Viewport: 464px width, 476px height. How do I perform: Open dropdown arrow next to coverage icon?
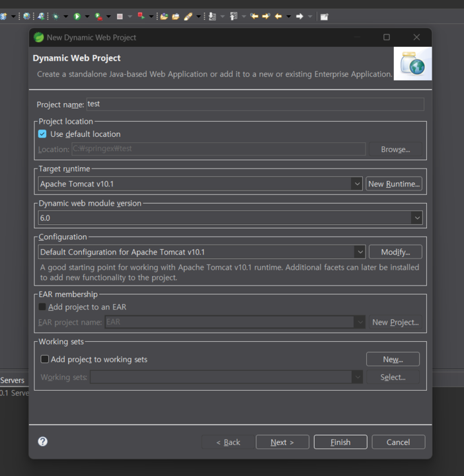(x=108, y=17)
